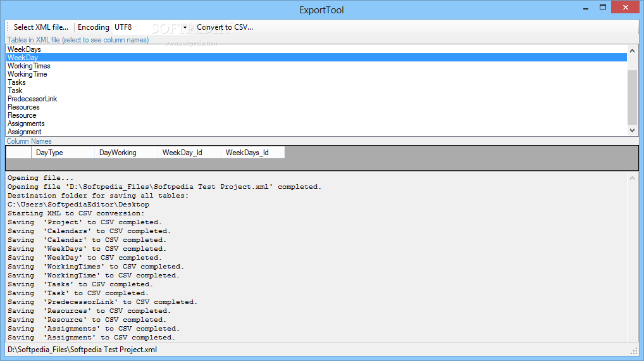The image size is (644, 361).
Task: Click the toolbar grip handle
Action: [x=8, y=27]
